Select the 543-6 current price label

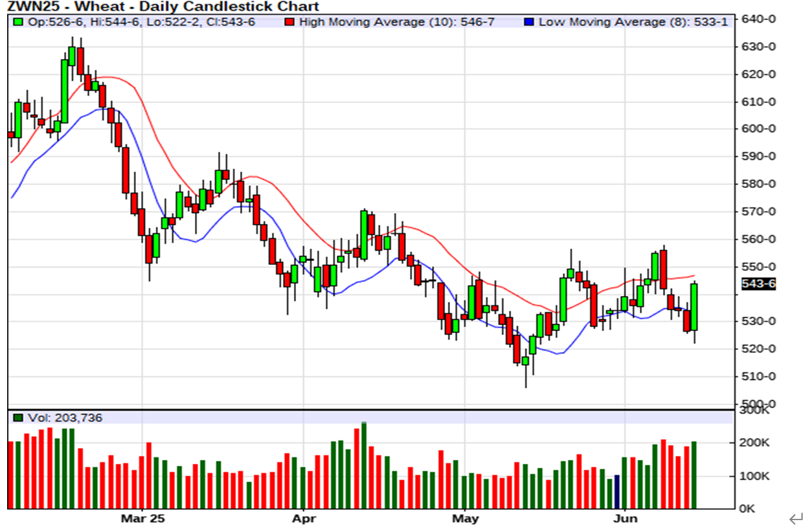[758, 284]
